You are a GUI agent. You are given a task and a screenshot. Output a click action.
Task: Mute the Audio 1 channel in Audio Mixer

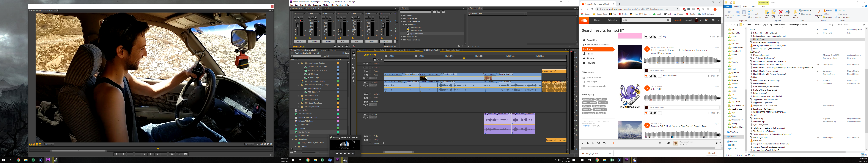click(295, 17)
